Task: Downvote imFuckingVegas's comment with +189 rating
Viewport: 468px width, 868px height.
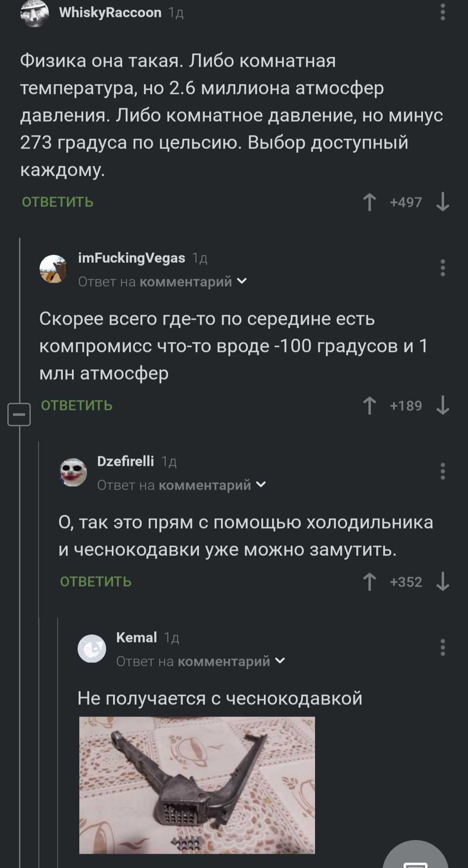Action: [x=442, y=406]
